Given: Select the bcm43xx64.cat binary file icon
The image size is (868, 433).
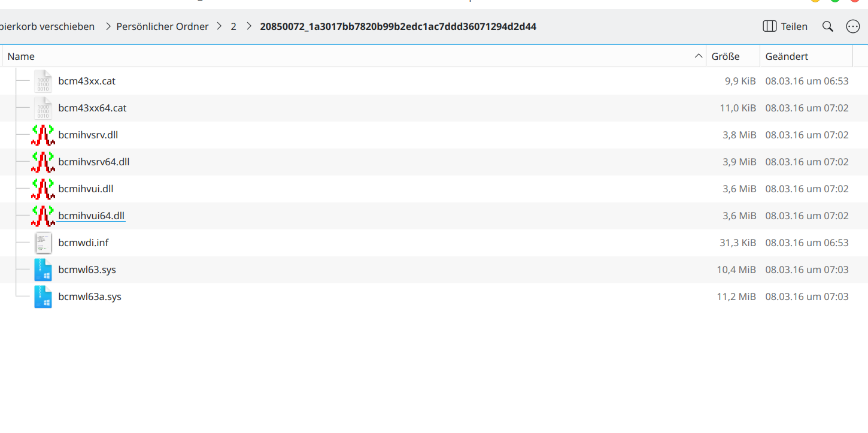Looking at the screenshot, I should (43, 108).
